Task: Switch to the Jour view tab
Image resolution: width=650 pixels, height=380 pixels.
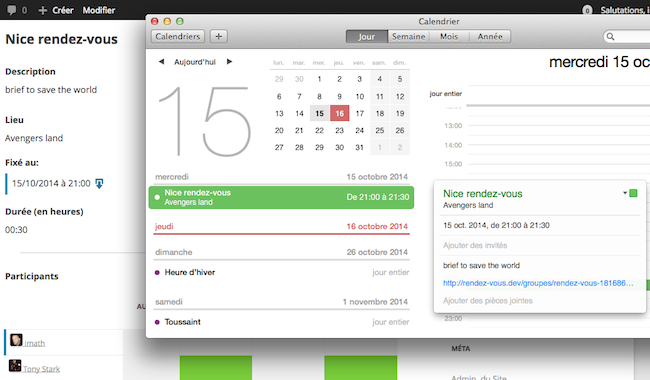Action: click(x=367, y=36)
